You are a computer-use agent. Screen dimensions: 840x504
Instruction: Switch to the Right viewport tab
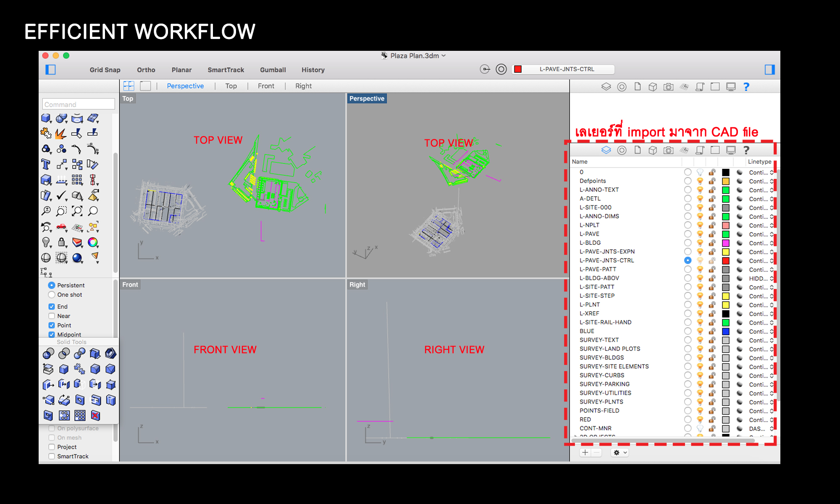[x=303, y=86]
